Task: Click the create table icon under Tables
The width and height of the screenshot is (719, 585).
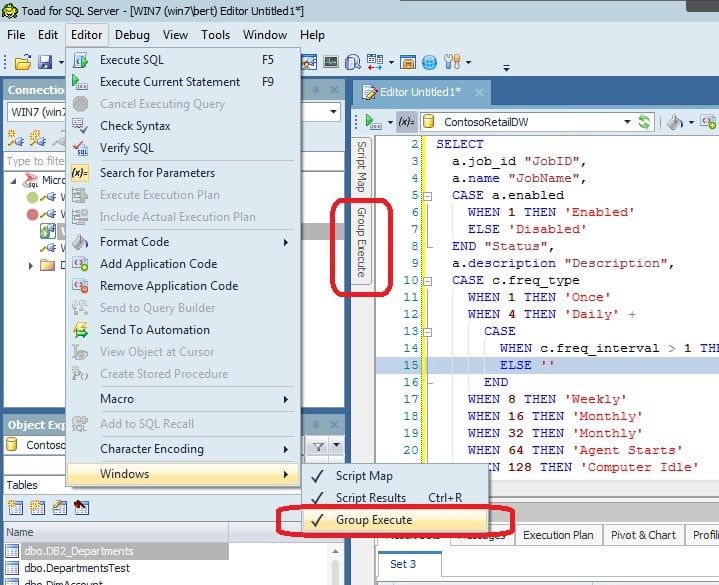Action: click(15, 508)
